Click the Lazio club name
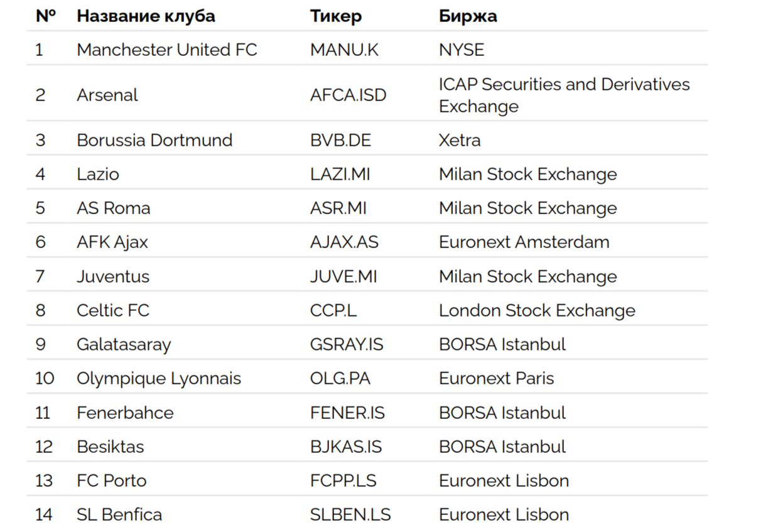The image size is (758, 532). [97, 174]
